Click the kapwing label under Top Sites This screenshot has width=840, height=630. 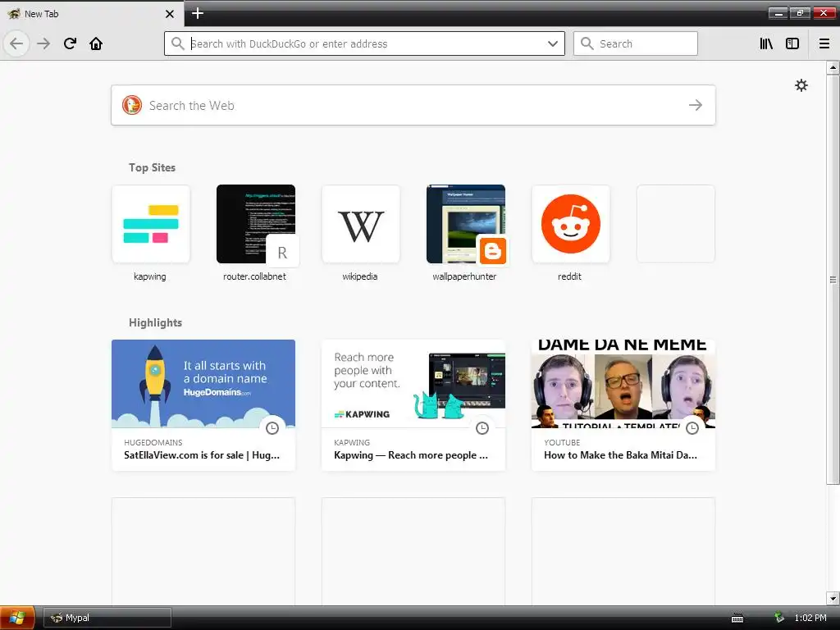[x=150, y=276]
